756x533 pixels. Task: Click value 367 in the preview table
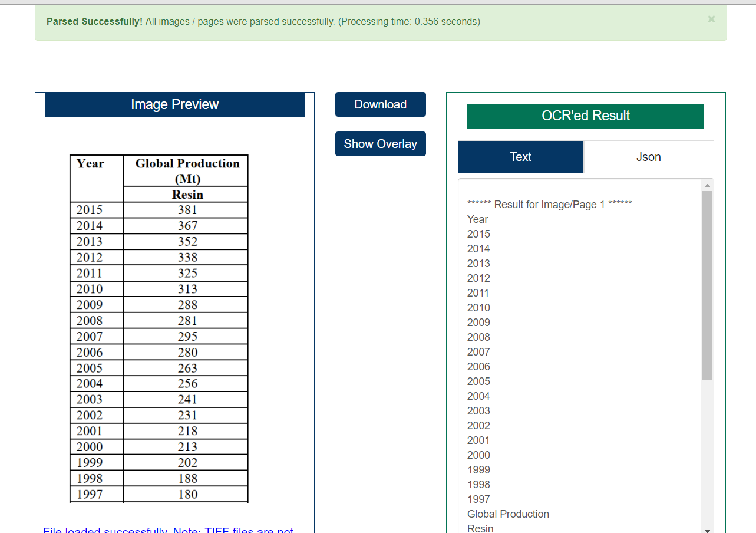coord(187,226)
